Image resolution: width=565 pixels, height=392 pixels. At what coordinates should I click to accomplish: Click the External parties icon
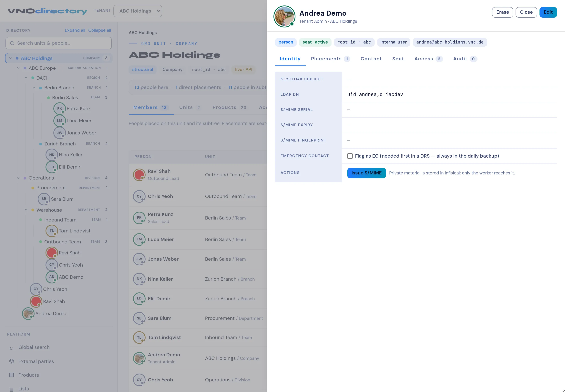[12, 361]
